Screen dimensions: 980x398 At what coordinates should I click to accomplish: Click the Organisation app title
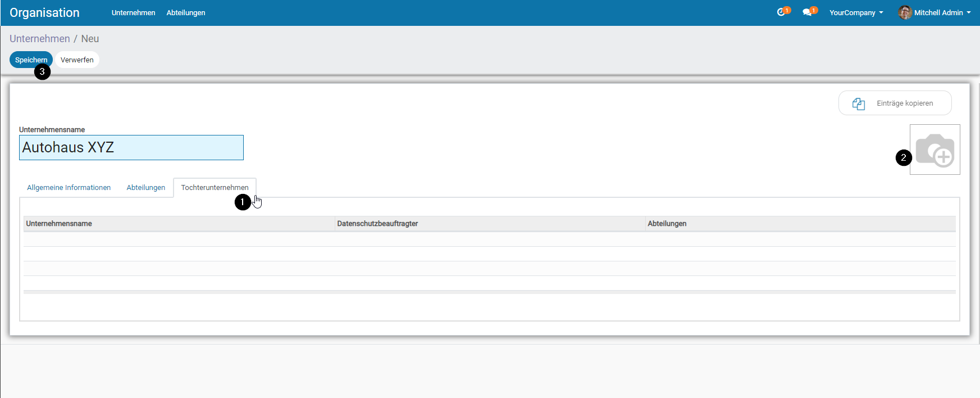coord(44,12)
